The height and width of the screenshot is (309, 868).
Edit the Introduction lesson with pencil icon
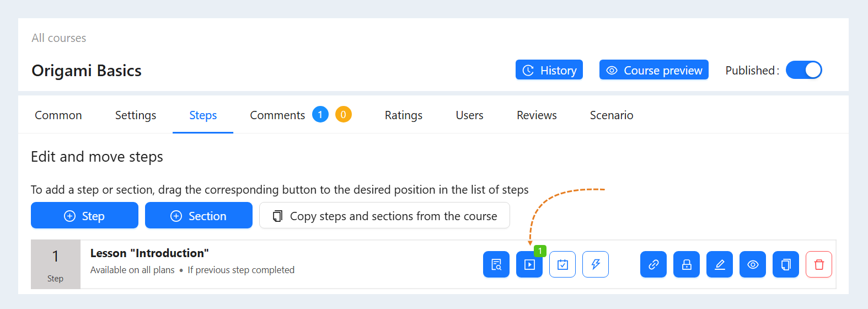(720, 264)
